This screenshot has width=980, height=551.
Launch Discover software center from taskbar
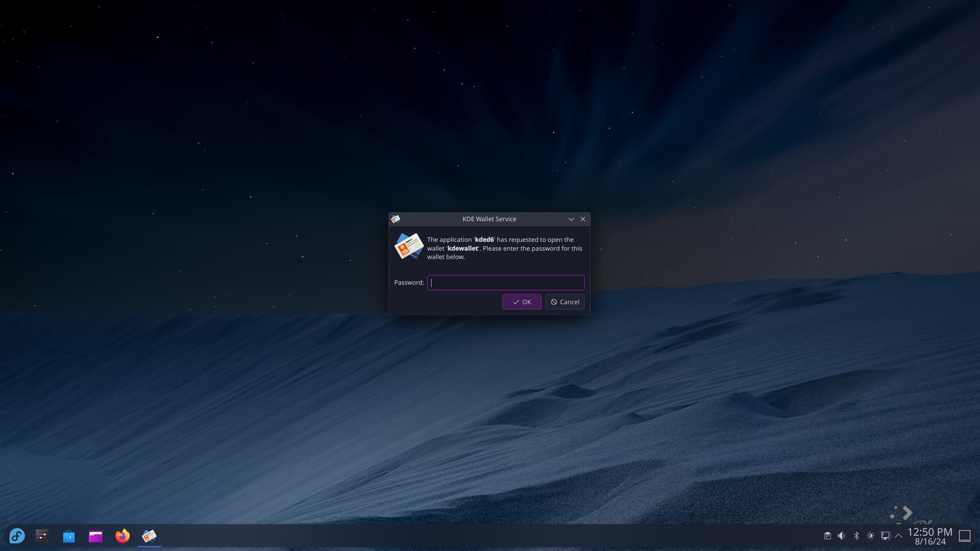(x=69, y=536)
